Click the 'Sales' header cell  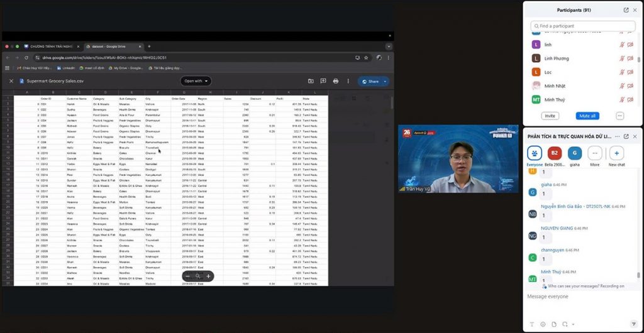pyautogui.click(x=236, y=99)
